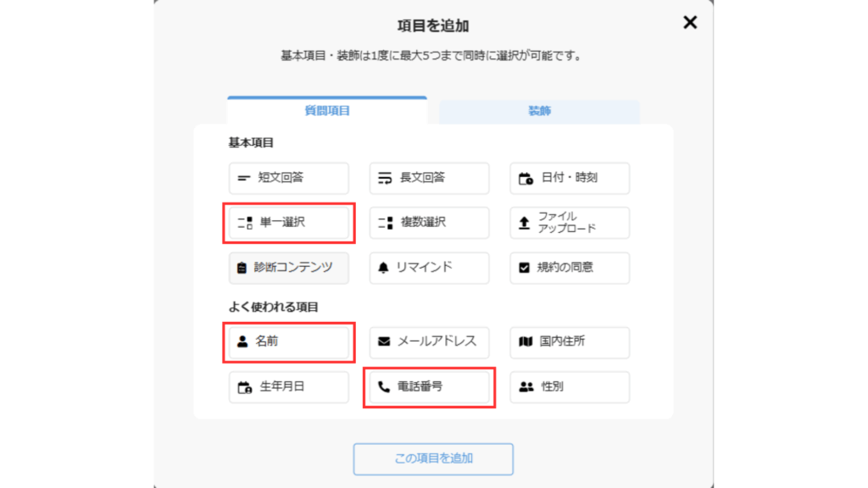Select the 質問項目 tab
This screenshot has width=868, height=488.
[327, 111]
